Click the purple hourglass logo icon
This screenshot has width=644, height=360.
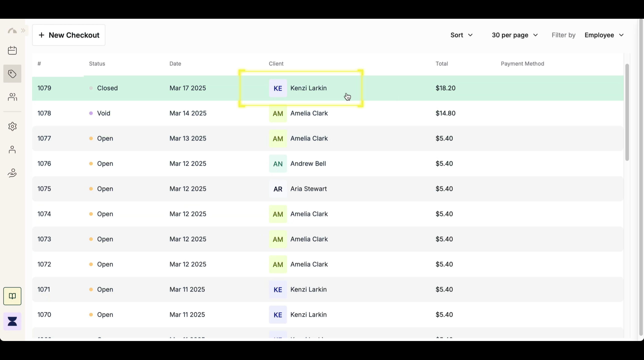click(12, 321)
